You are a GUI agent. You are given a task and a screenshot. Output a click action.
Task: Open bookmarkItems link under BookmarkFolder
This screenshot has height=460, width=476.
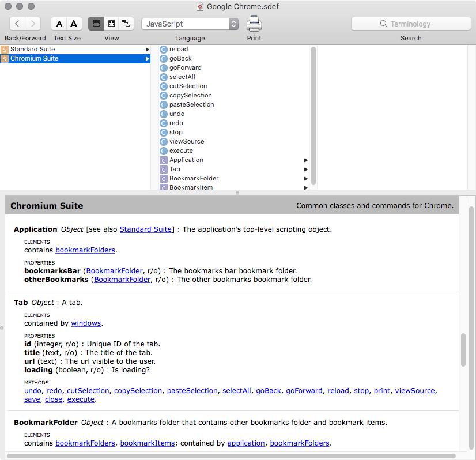tap(148, 443)
